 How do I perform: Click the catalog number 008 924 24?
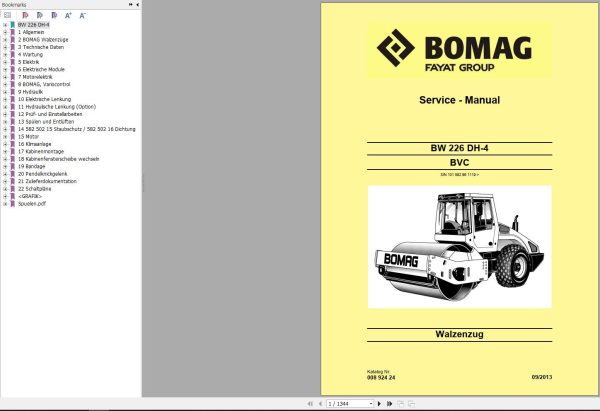pyautogui.click(x=381, y=378)
